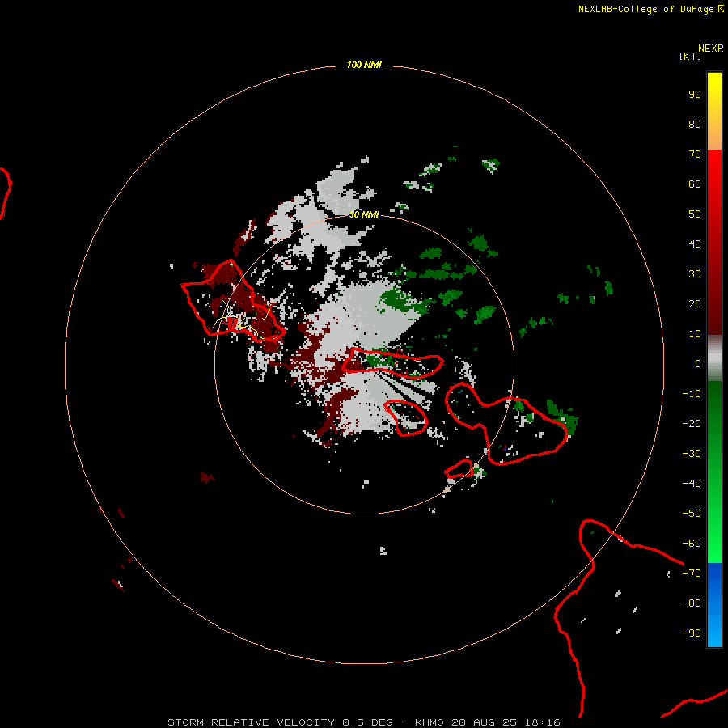Click the positive 90 value on the scale
This screenshot has height=728, width=728.
tap(695, 95)
